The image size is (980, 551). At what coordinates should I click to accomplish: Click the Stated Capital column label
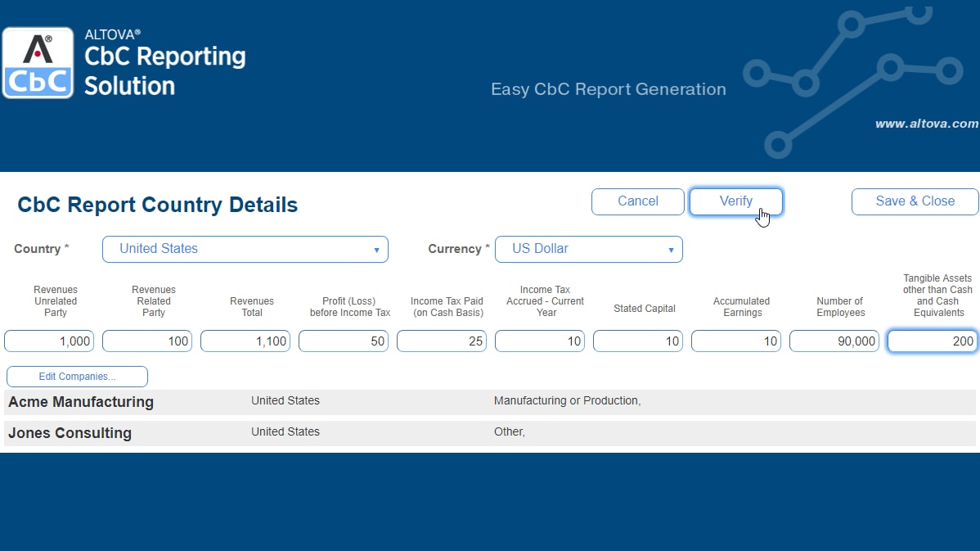point(645,309)
